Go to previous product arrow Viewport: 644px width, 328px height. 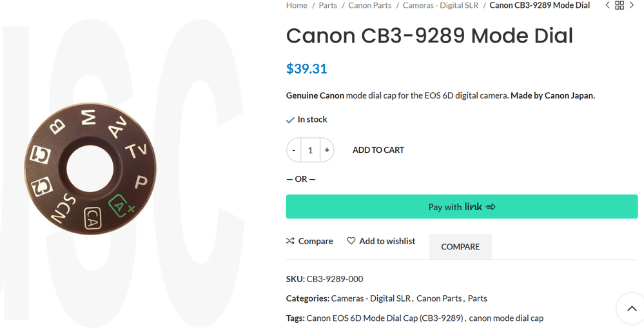point(607,5)
